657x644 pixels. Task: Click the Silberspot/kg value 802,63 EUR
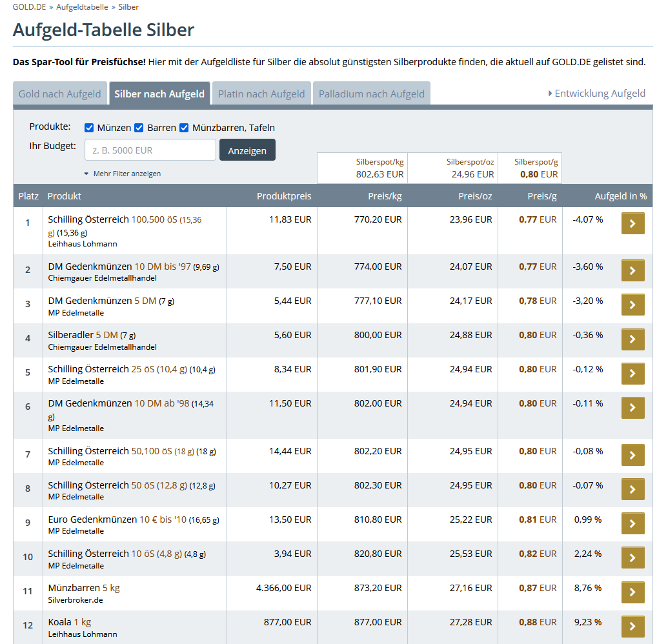[x=379, y=174]
